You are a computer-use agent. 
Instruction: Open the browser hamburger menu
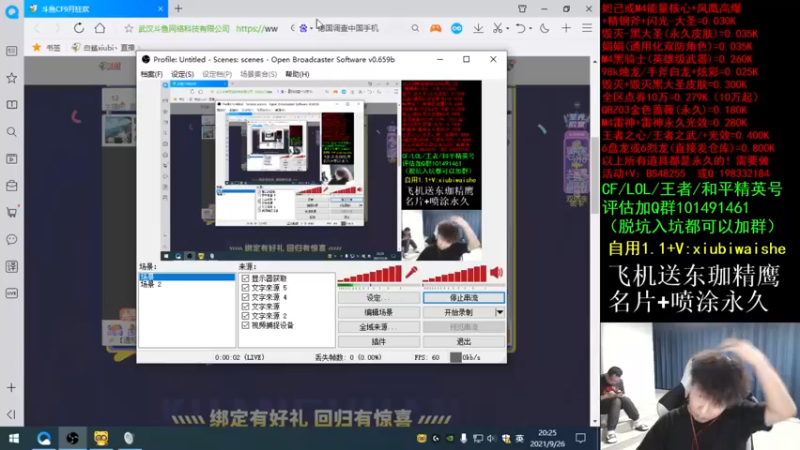(x=587, y=29)
